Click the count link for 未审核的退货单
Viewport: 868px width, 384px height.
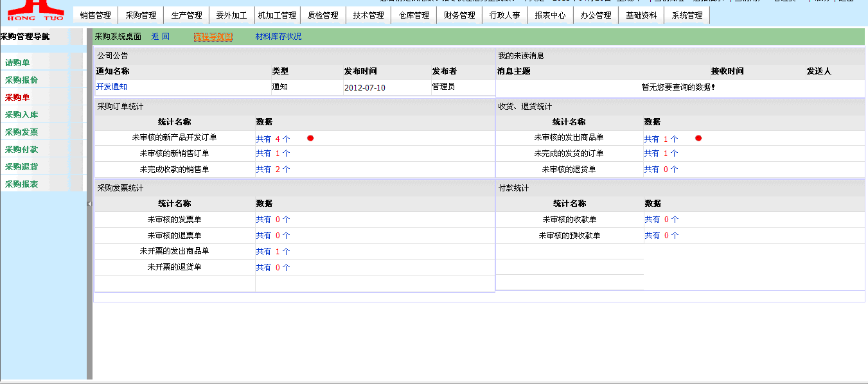(661, 170)
